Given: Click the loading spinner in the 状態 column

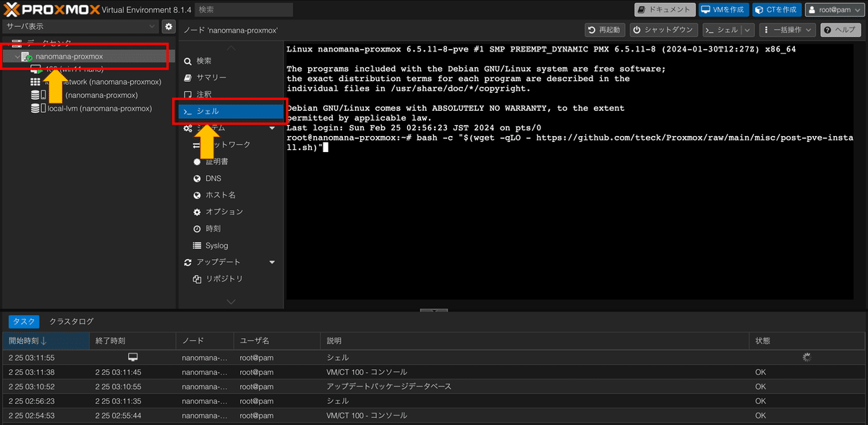Looking at the screenshot, I should tap(807, 357).
